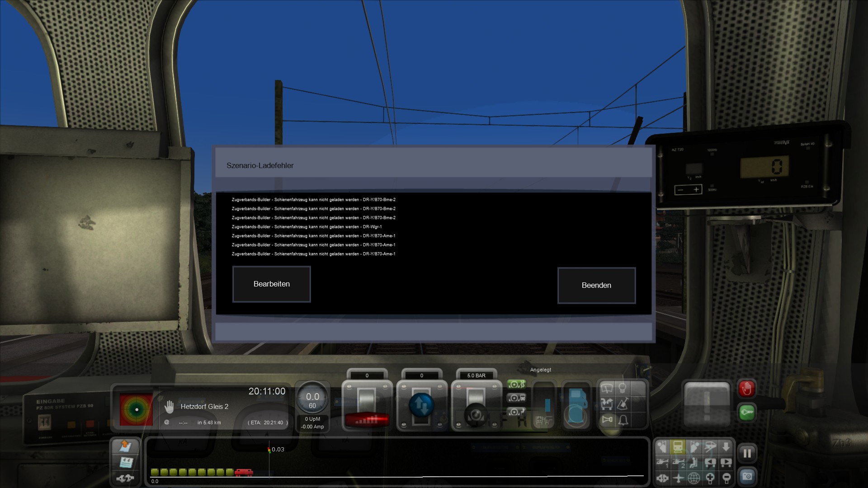Activate the sander shovel icon

point(623,404)
